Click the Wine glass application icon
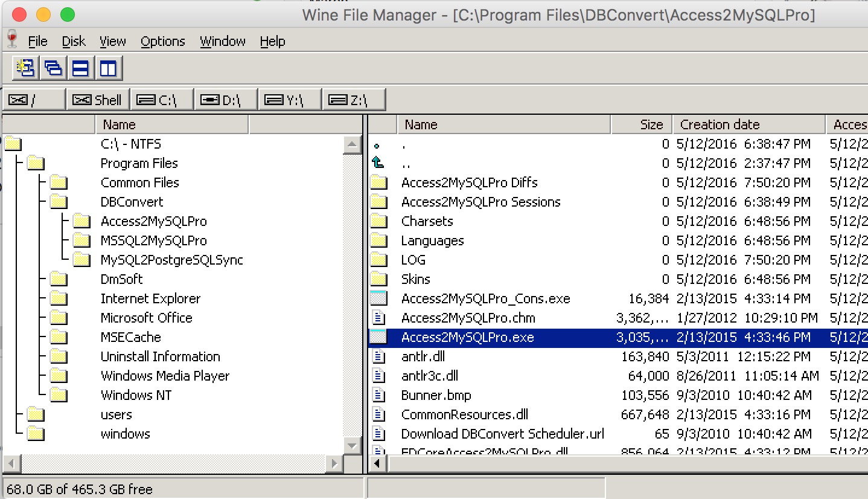Viewport: 868px width, 499px height. tap(12, 40)
